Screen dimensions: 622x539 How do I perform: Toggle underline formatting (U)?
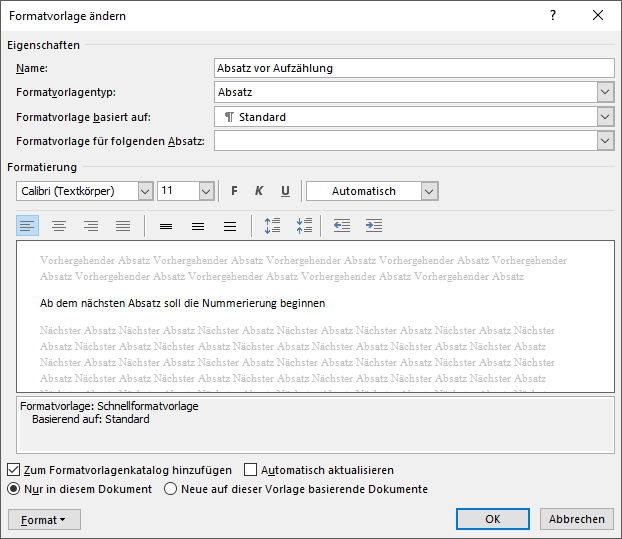click(285, 191)
